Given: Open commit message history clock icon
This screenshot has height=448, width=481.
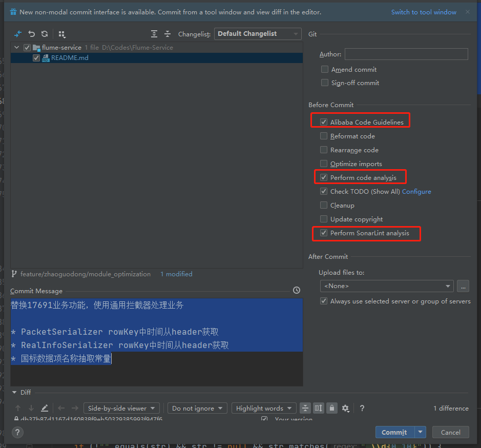Looking at the screenshot, I should point(296,290).
